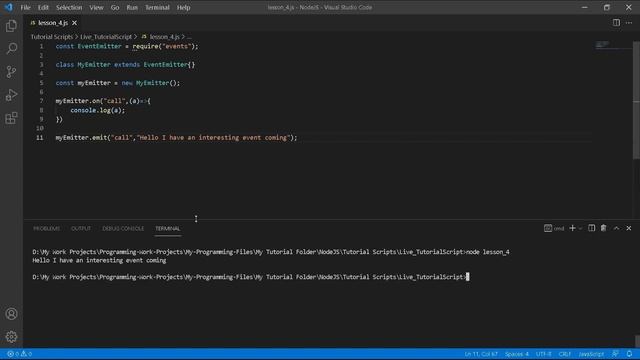Click line number 7 in gutter
Screen dimensions: 640x360
point(41,101)
